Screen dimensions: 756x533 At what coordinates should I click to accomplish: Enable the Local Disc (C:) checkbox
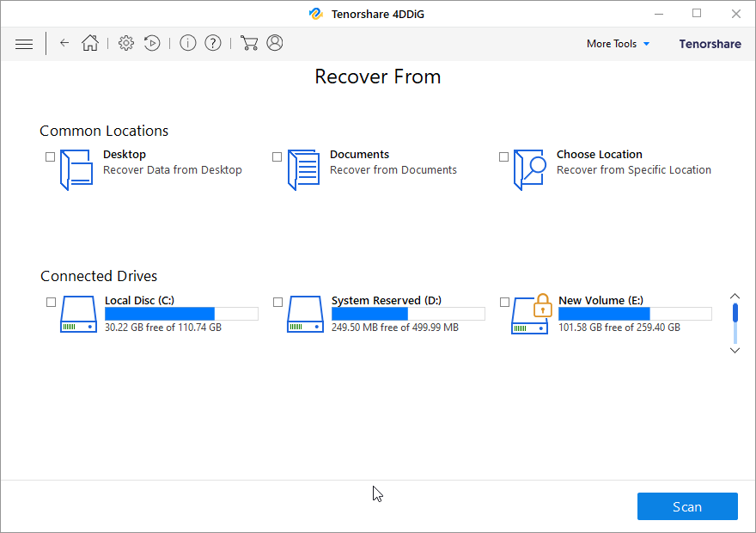pyautogui.click(x=51, y=303)
